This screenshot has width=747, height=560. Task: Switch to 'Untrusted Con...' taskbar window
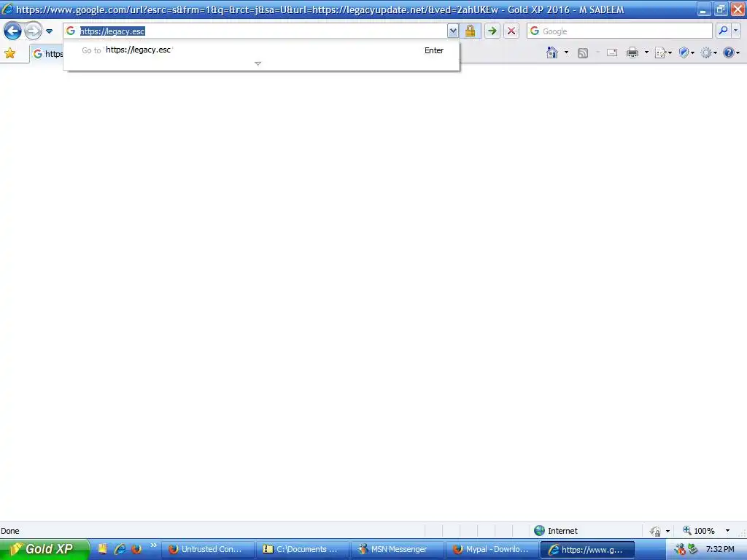tap(207, 550)
